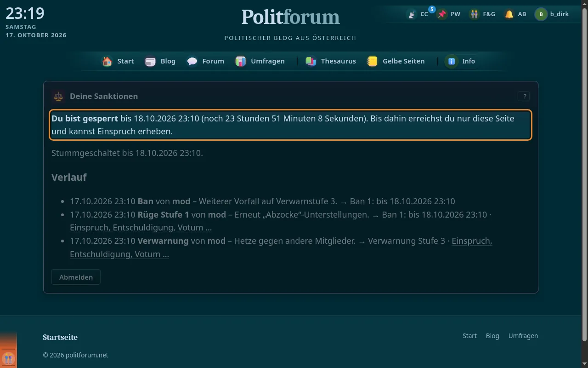
Task: Open the CC chat icon with badge 5
Action: coord(418,14)
